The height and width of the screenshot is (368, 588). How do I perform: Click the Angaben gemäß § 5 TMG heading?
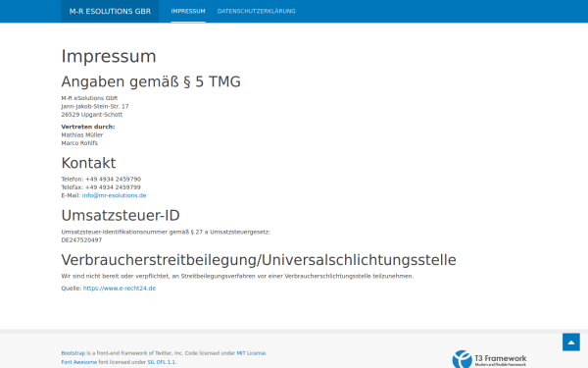pyautogui.click(x=151, y=81)
